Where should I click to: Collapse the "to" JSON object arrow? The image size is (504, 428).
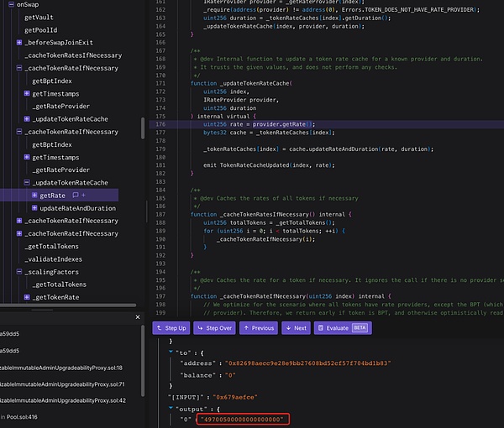pyautogui.click(x=171, y=353)
